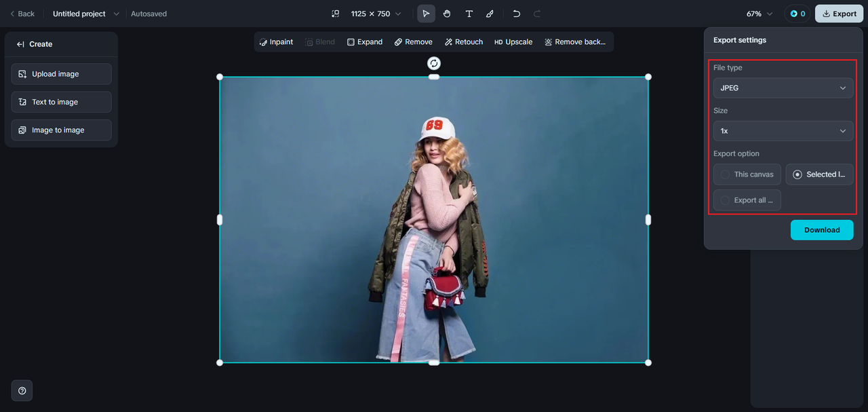Click the bottom-right corner resize handle

click(648, 362)
